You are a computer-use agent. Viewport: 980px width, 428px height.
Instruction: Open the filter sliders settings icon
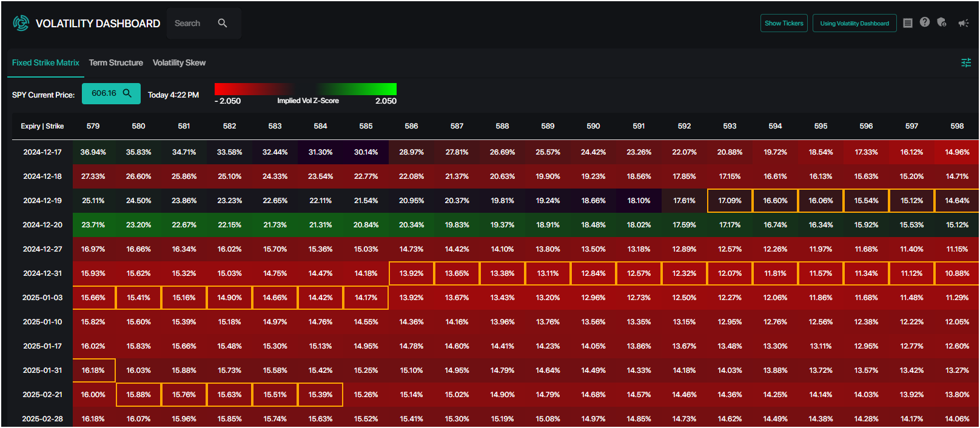point(967,62)
